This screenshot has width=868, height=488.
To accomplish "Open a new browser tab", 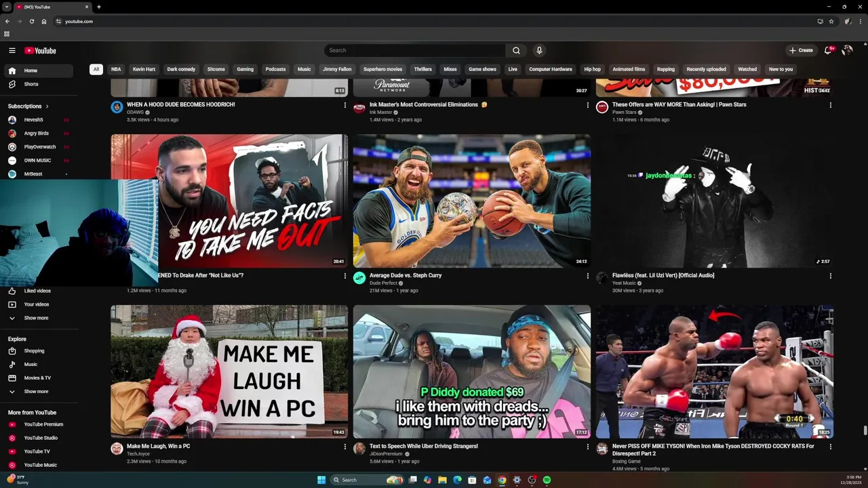I will [98, 7].
